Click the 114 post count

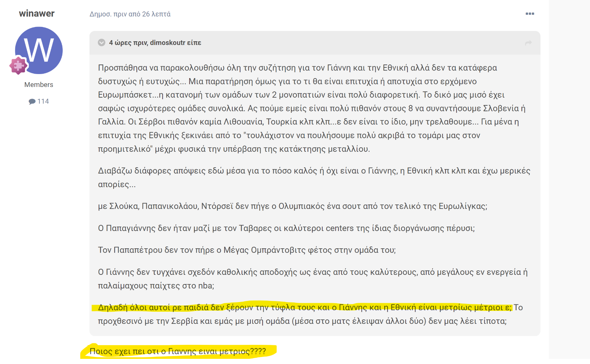(43, 101)
